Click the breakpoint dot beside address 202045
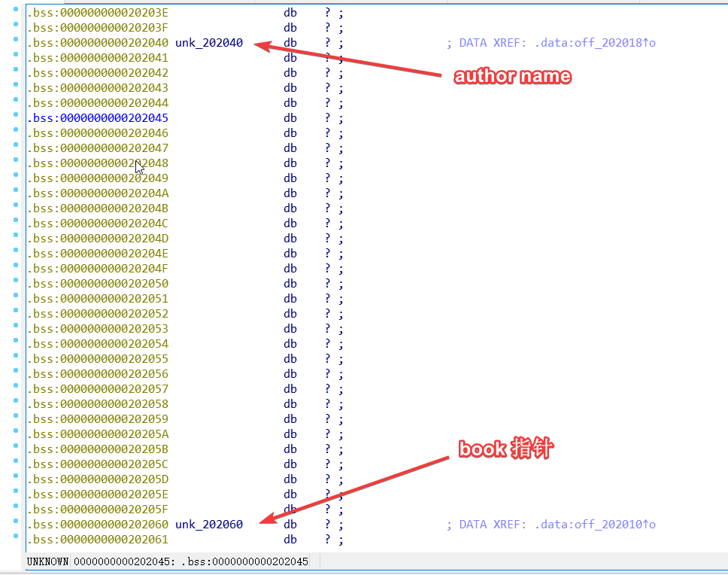This screenshot has width=728, height=575. click(16, 117)
